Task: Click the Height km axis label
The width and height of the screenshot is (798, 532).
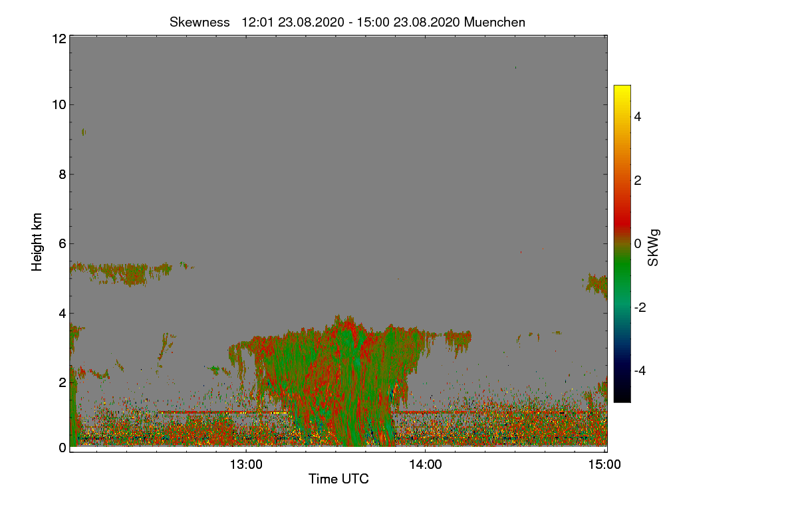Action: pyautogui.click(x=37, y=241)
